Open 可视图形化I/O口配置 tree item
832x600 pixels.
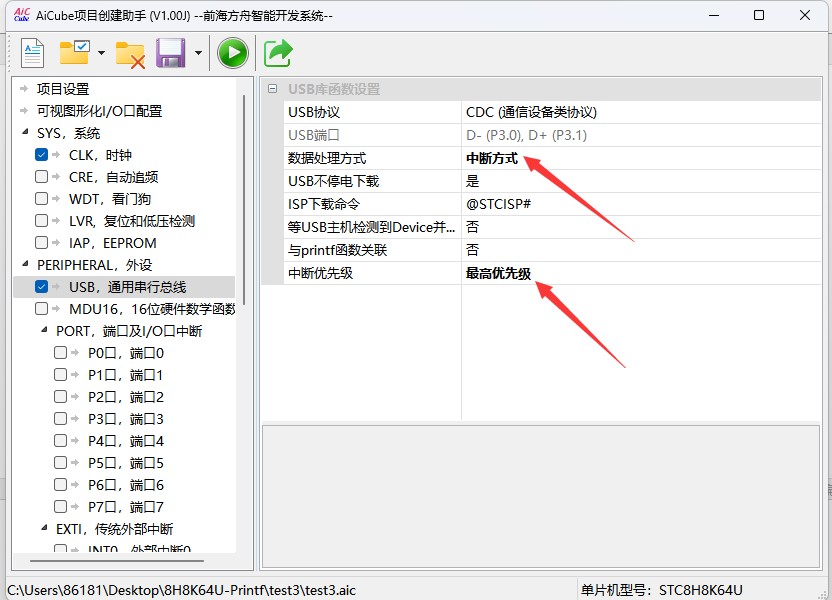pos(99,111)
